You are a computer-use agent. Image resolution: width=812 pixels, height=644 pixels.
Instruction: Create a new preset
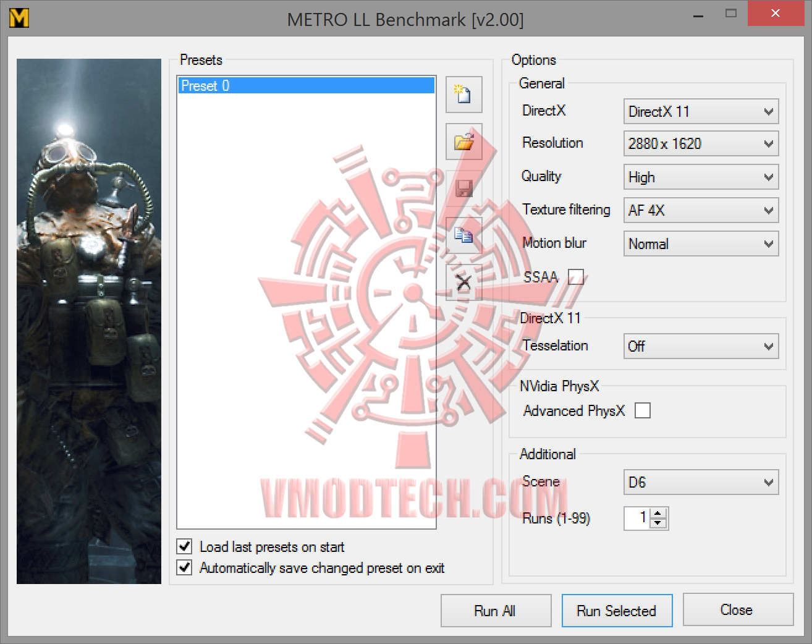[463, 94]
